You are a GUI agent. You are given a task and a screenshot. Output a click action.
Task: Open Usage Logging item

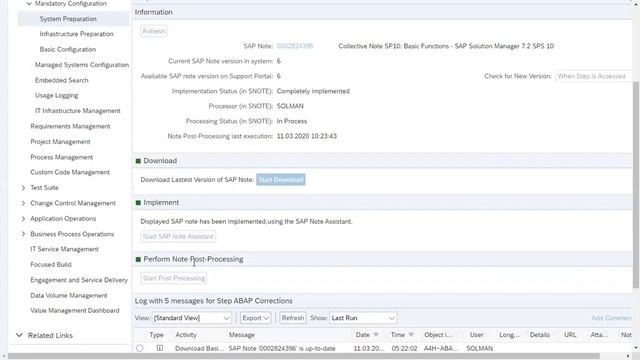[56, 96]
